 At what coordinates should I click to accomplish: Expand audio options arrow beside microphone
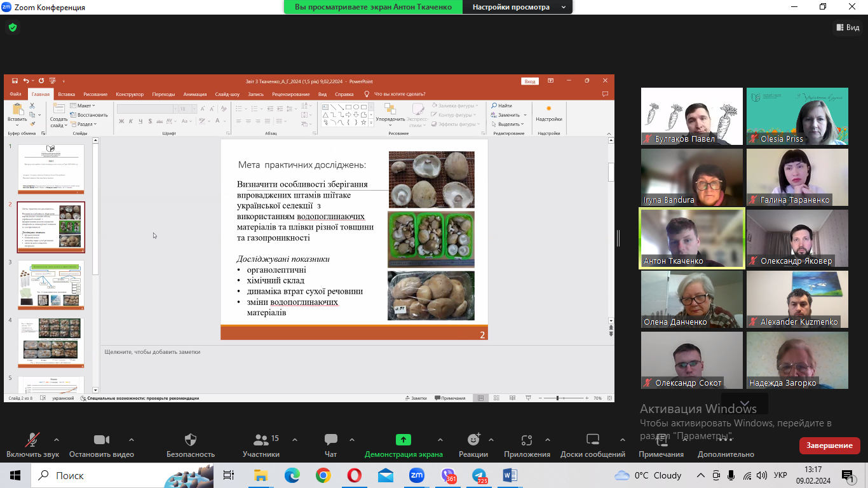pyautogui.click(x=57, y=440)
